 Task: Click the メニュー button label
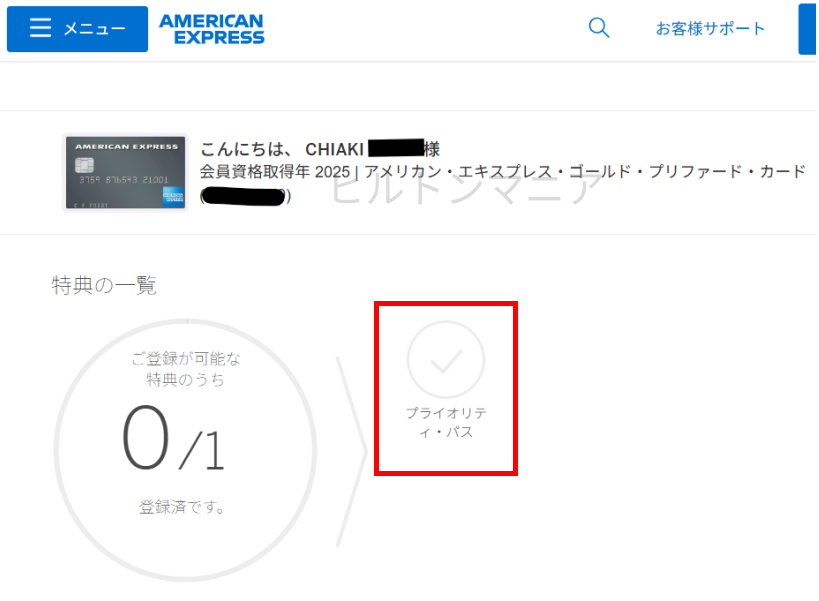pyautogui.click(x=95, y=29)
